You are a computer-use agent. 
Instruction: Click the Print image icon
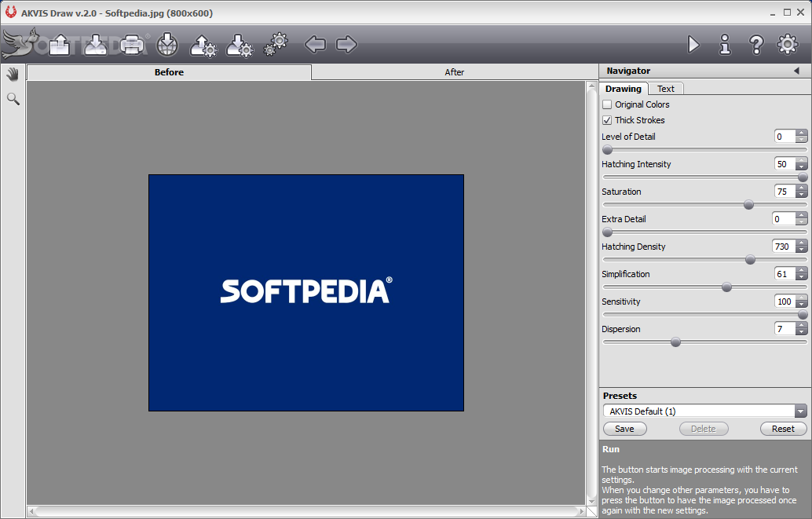coord(131,45)
